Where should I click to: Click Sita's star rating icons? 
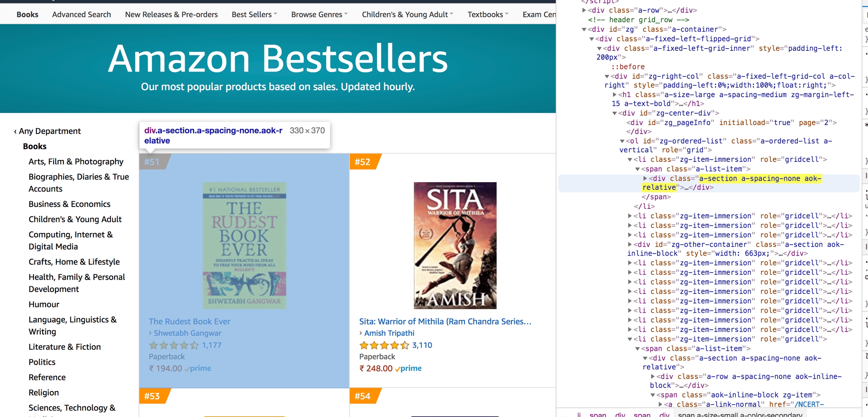tap(384, 345)
